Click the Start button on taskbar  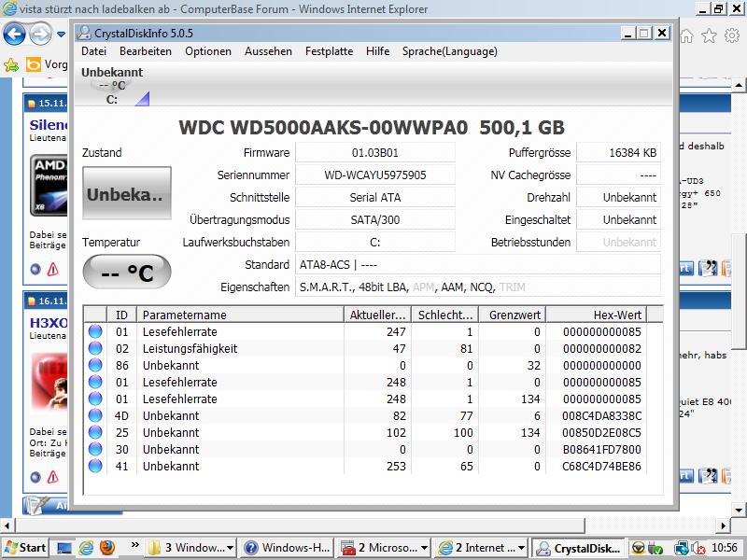25,548
